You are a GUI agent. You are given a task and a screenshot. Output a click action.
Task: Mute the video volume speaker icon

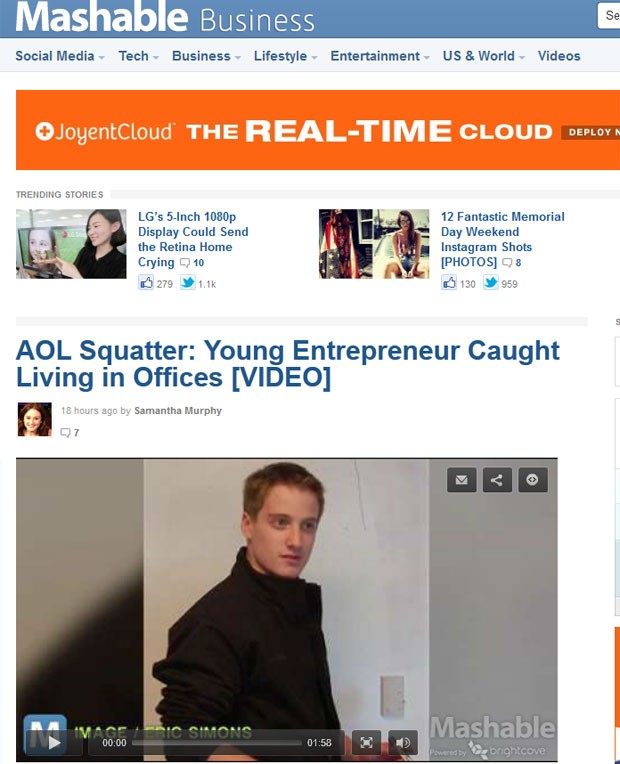point(403,742)
